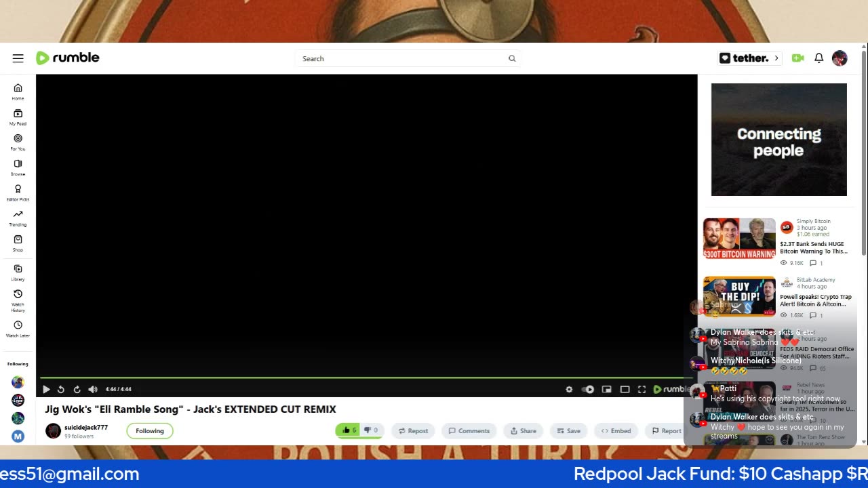Rewind video with back-skip icon
This screenshot has height=488, width=868.
pyautogui.click(x=61, y=389)
